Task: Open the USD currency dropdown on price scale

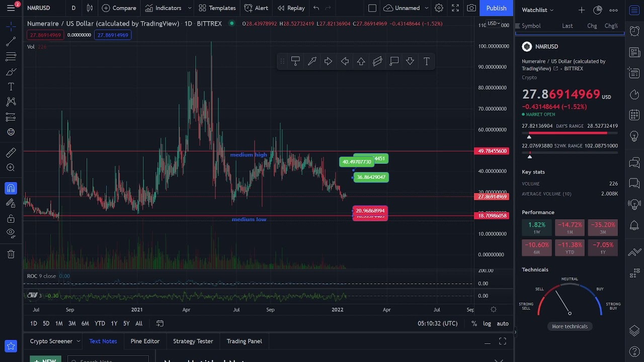Action: [x=493, y=23]
